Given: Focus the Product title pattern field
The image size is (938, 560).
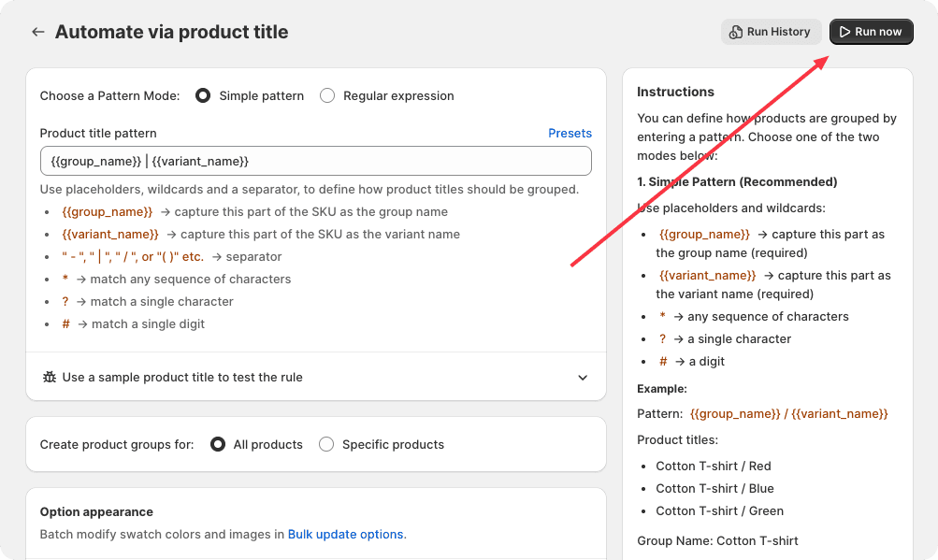Looking at the screenshot, I should click(316, 161).
